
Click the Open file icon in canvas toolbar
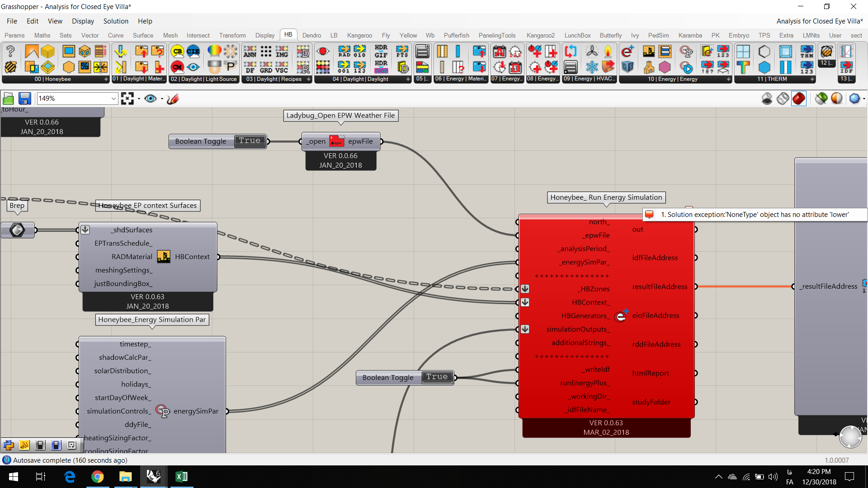click(x=8, y=99)
